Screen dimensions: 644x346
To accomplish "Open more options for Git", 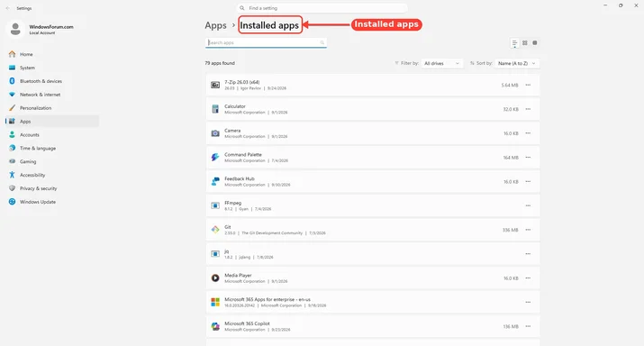I will tap(528, 230).
